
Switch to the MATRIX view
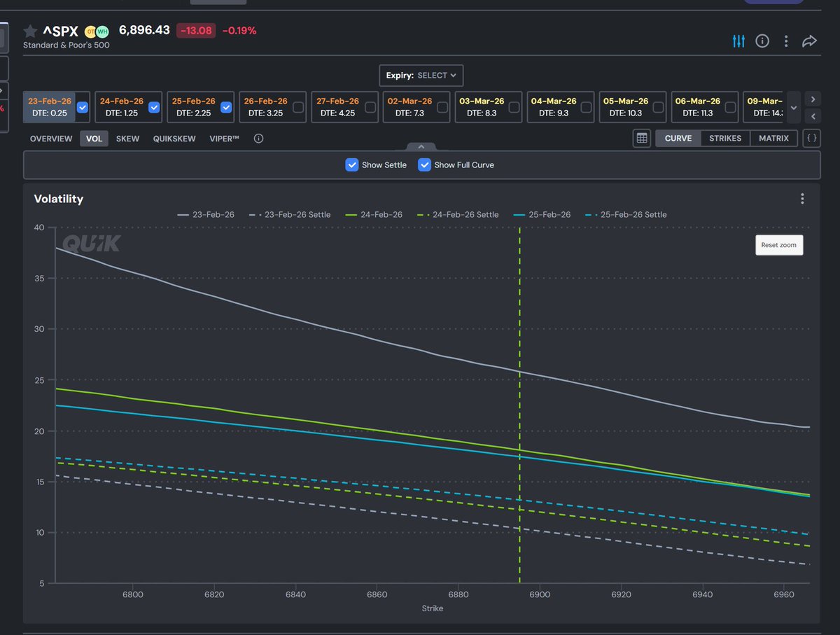click(773, 139)
